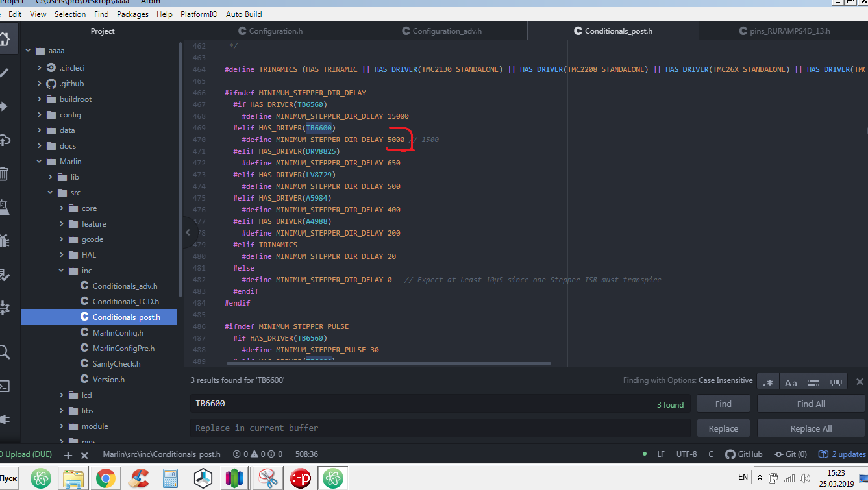
Task: Click the find field containing TB6600
Action: (x=440, y=404)
